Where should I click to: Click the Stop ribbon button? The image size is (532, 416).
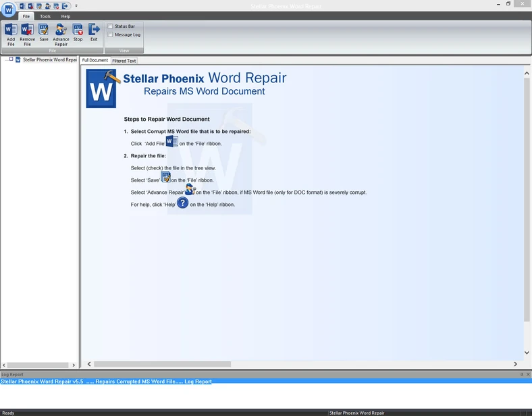78,32
